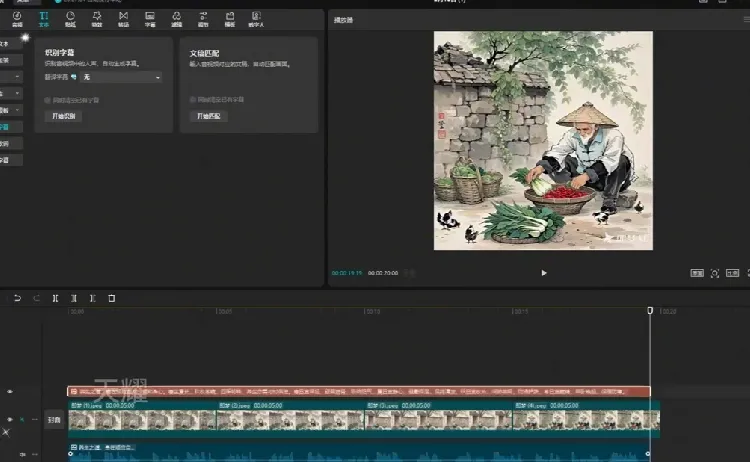750x462 pixels.
Task: Click the play button under the preview
Action: click(544, 273)
